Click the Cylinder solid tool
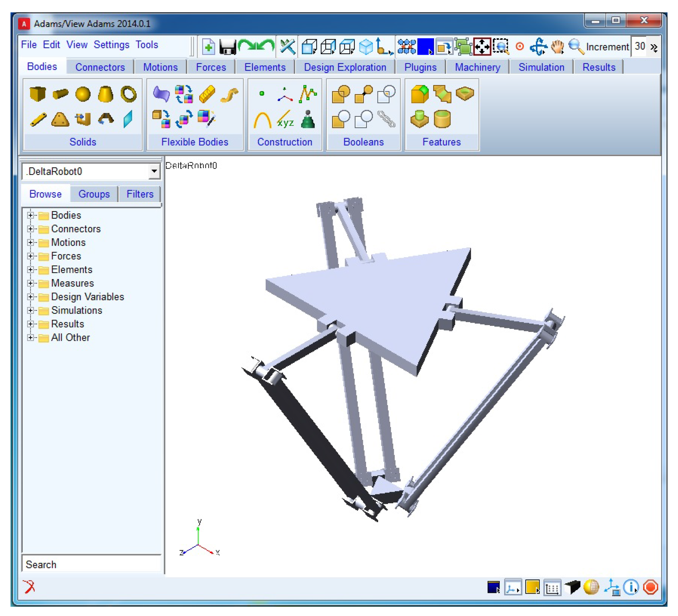 click(60, 94)
